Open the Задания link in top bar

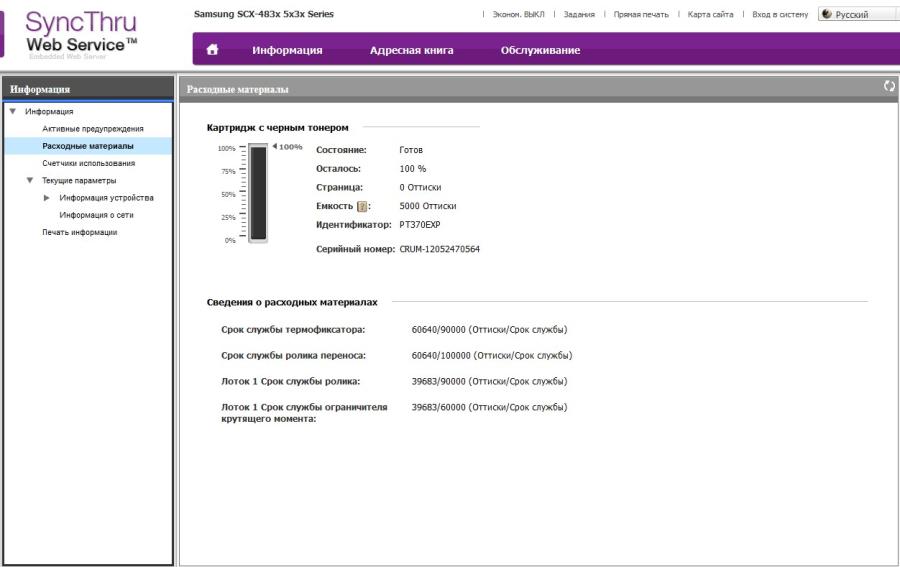tap(578, 15)
